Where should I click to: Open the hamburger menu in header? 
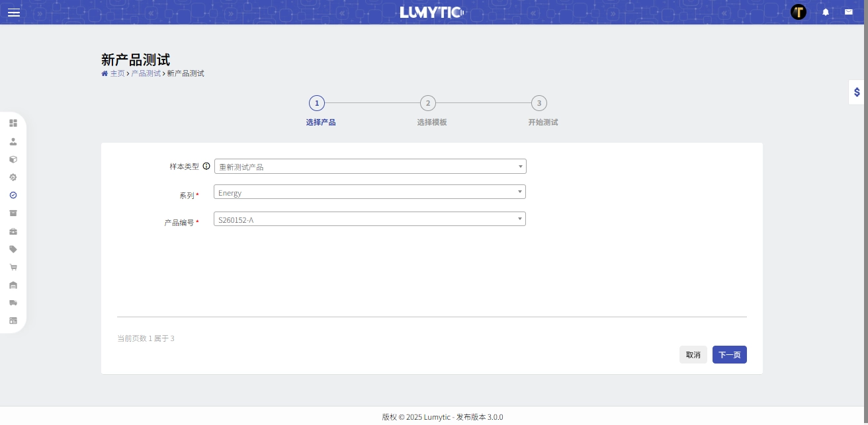pyautogui.click(x=13, y=13)
